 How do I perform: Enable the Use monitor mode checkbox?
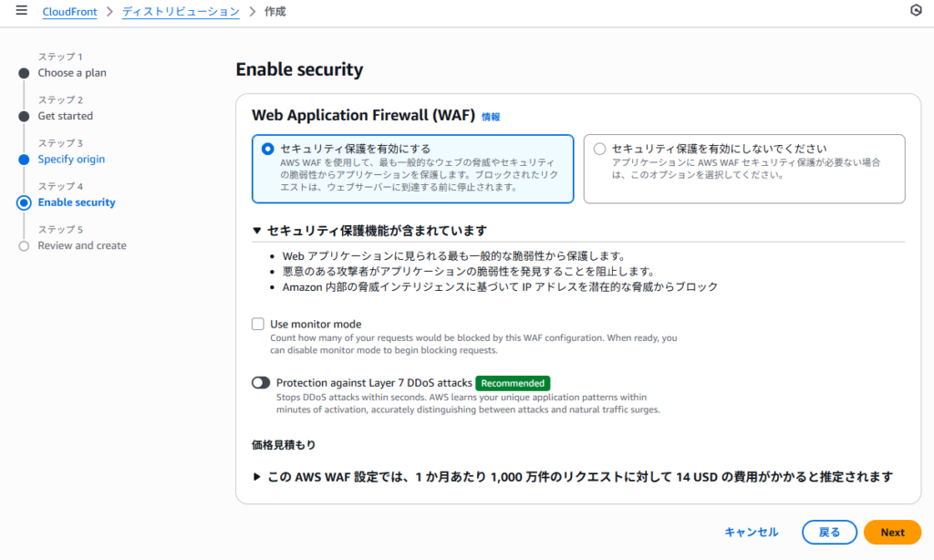[258, 324]
